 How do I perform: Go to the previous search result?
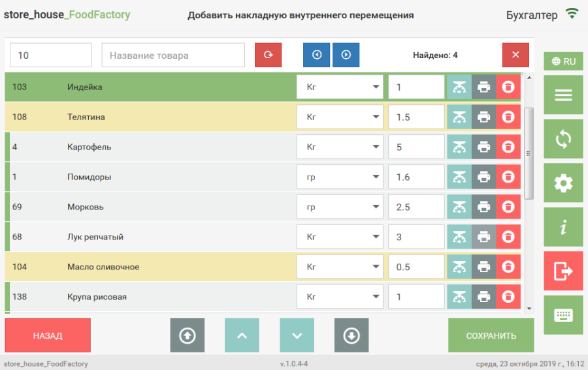coord(317,55)
